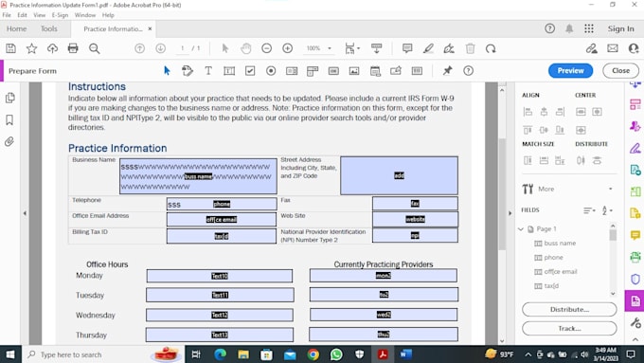Click Sign In

pyautogui.click(x=620, y=28)
